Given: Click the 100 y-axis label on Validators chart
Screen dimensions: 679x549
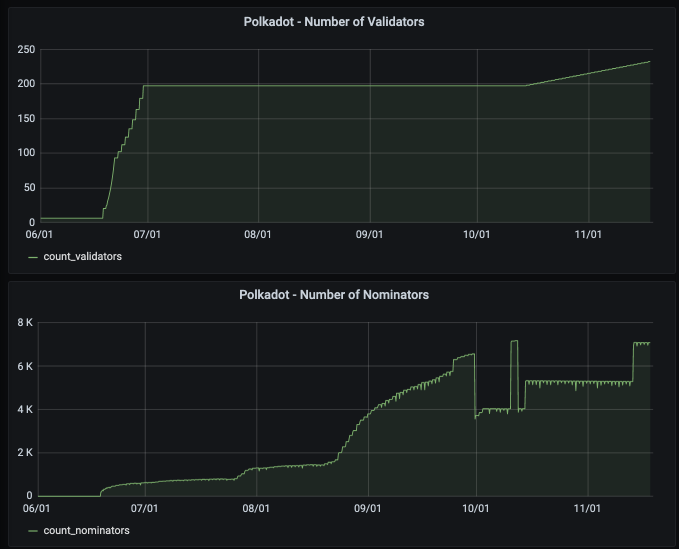Looking at the screenshot, I should click(26, 153).
